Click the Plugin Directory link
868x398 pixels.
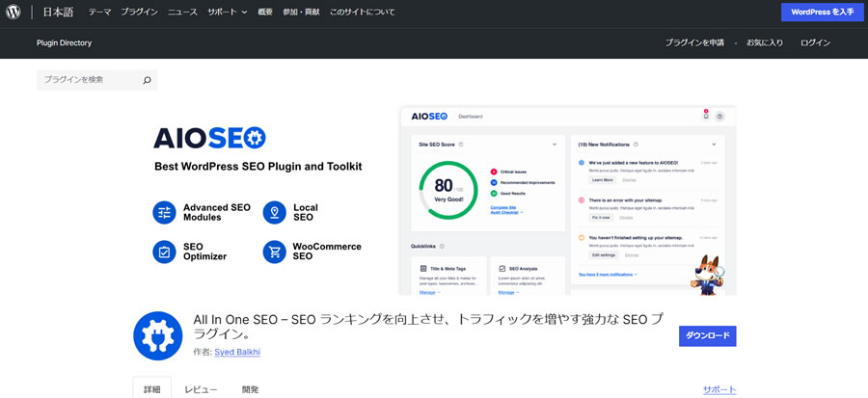65,42
